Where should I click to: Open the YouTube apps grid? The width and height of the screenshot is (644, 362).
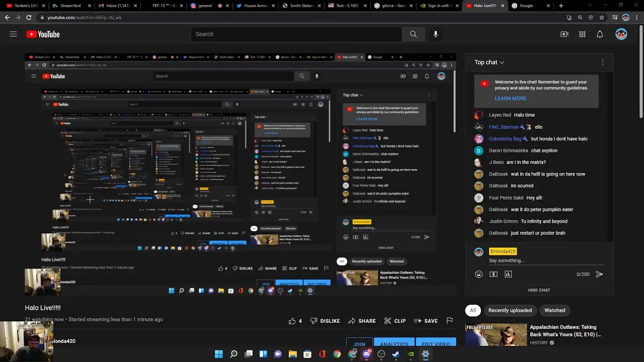tap(582, 34)
